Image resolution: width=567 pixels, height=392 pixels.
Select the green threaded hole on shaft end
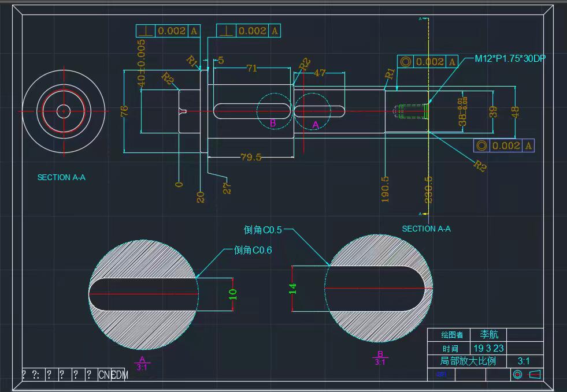412,110
